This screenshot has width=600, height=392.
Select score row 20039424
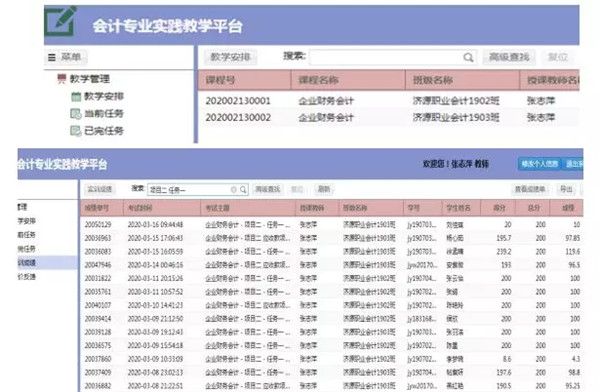point(331,318)
